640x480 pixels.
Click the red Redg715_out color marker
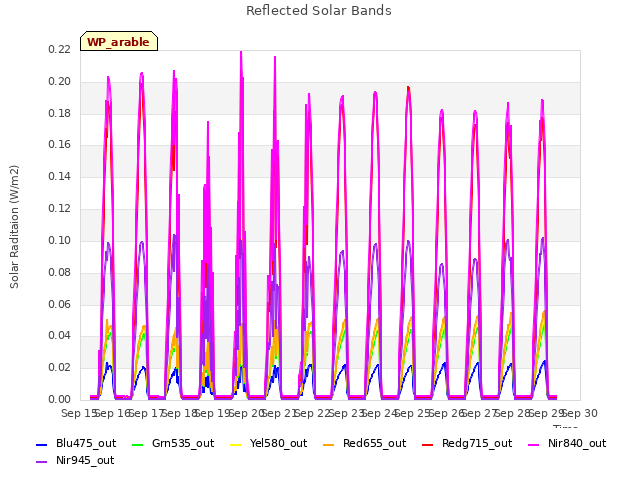[x=427, y=444]
